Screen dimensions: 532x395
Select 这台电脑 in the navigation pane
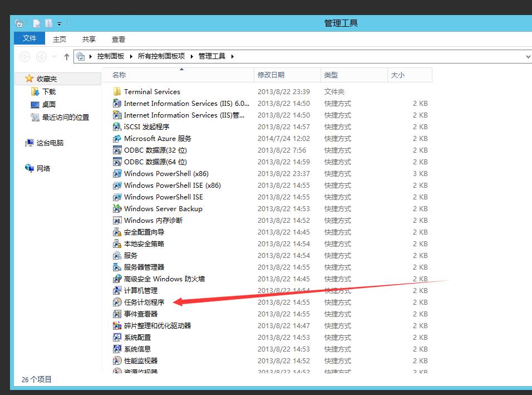[50, 143]
